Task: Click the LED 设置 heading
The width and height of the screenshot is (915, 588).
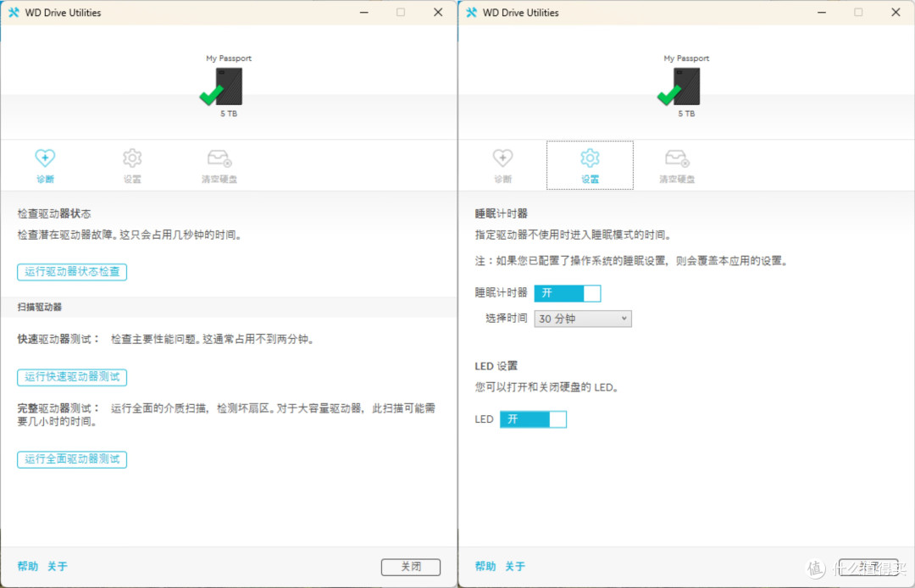Action: [x=496, y=366]
